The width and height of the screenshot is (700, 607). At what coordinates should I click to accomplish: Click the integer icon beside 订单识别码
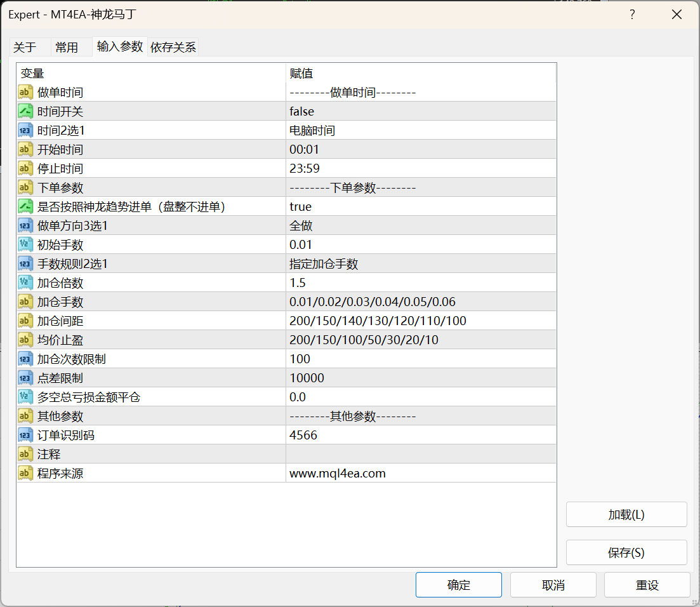[25, 436]
